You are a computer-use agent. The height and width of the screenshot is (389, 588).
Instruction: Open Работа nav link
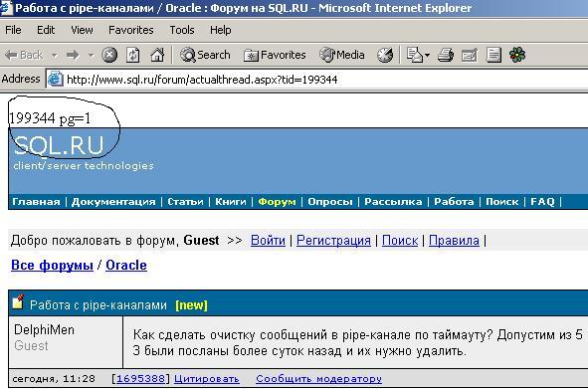[454, 202]
